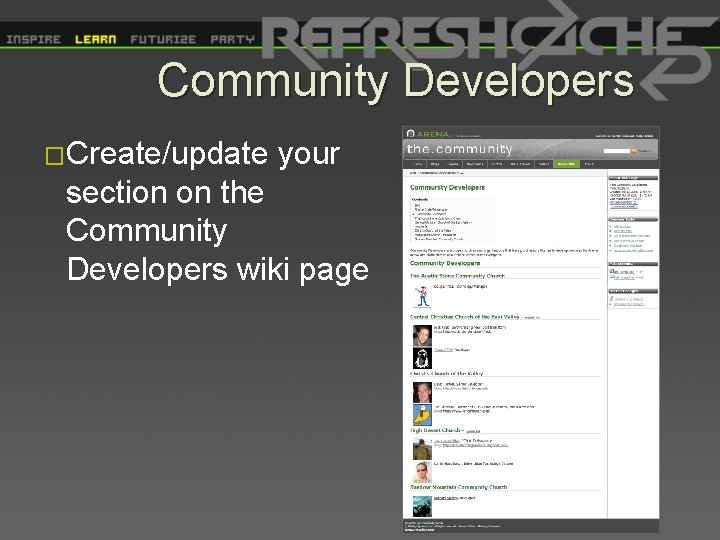Click the sunglasses person photo
The image size is (720, 540).
[x=422, y=472]
